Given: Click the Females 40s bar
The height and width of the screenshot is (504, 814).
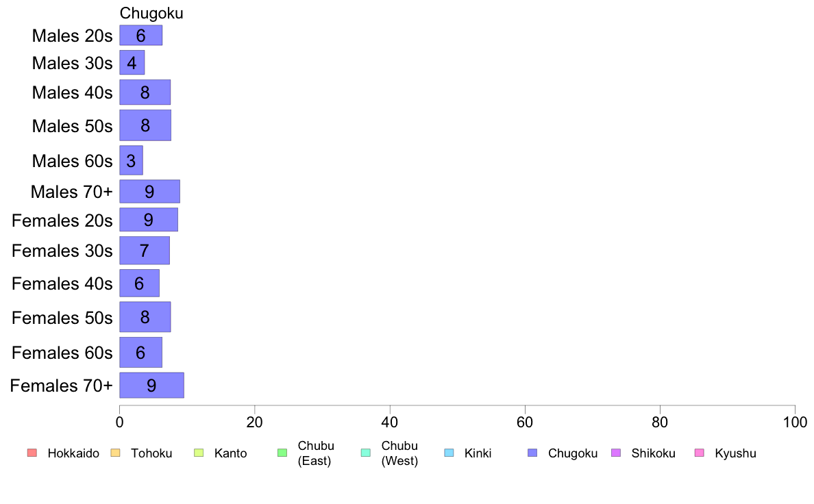Looking at the screenshot, I should (x=139, y=283).
